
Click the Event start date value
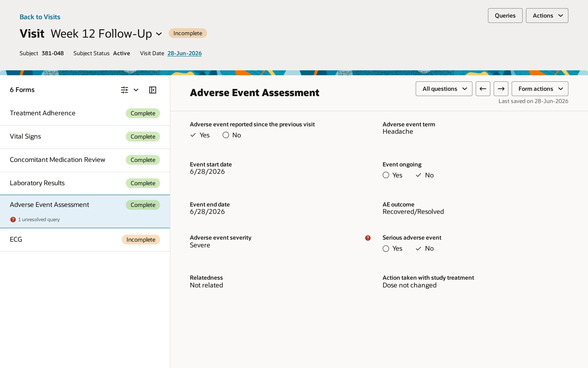tap(207, 172)
